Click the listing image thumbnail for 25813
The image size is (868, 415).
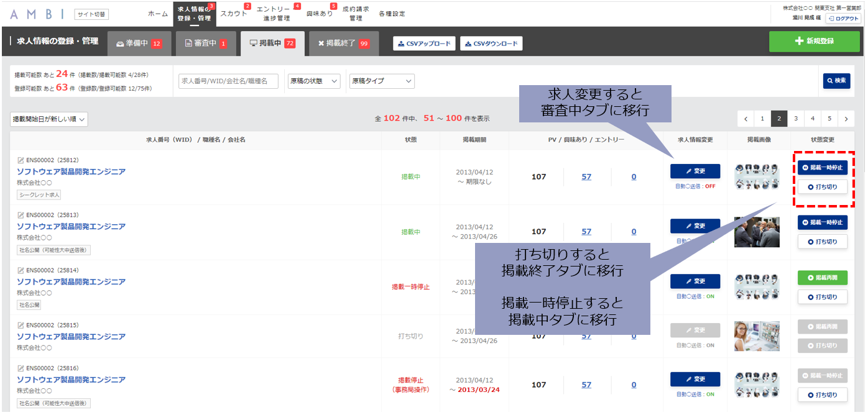757,232
